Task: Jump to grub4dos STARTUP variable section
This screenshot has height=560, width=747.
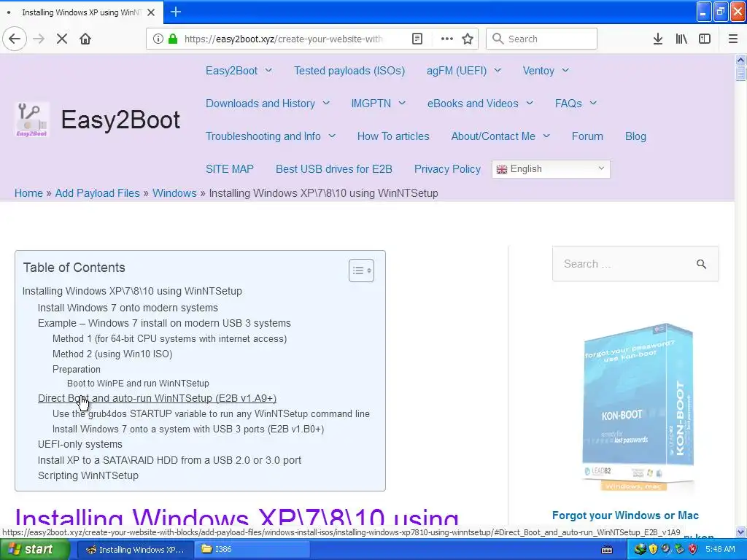Action: (211, 413)
